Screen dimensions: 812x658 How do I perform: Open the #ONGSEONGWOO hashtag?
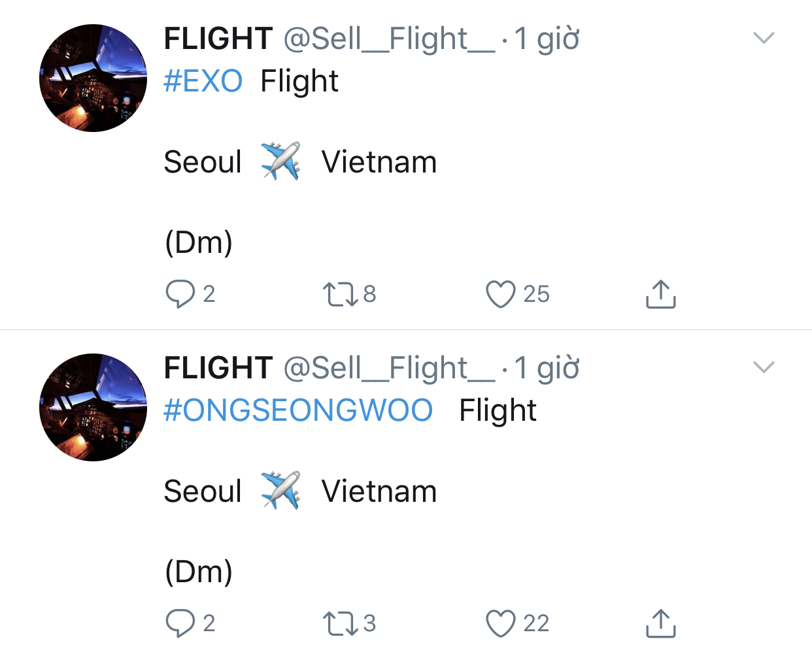click(298, 411)
